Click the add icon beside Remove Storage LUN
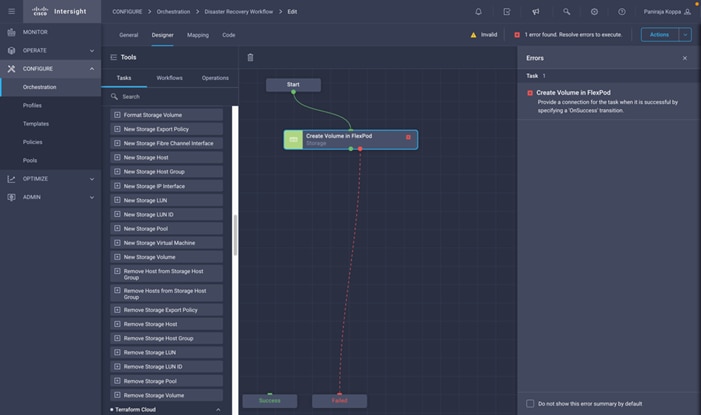Viewport: 701px width, 415px height. [117, 352]
